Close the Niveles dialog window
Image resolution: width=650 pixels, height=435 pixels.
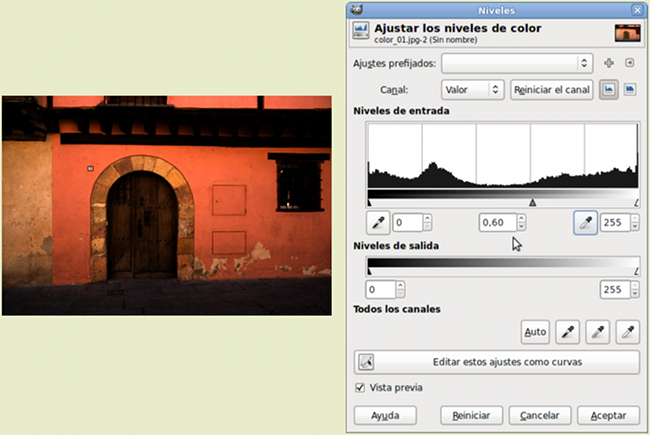click(637, 10)
